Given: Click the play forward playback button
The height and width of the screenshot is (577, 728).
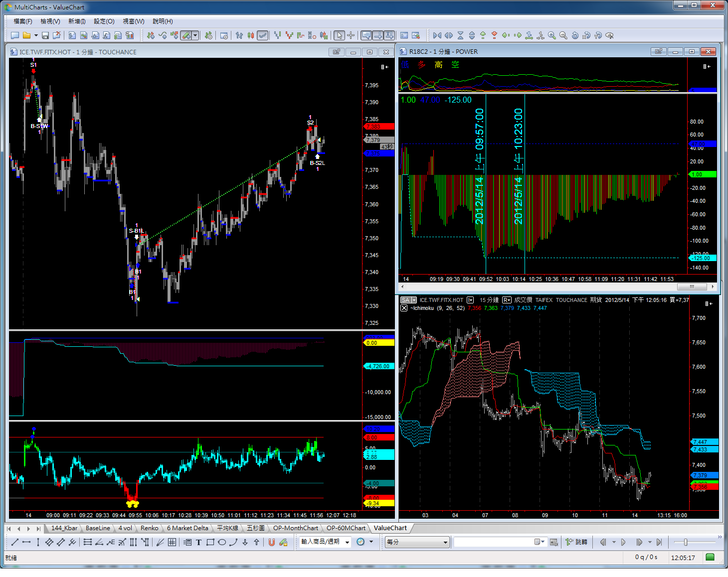Looking at the screenshot, I should 623,542.
